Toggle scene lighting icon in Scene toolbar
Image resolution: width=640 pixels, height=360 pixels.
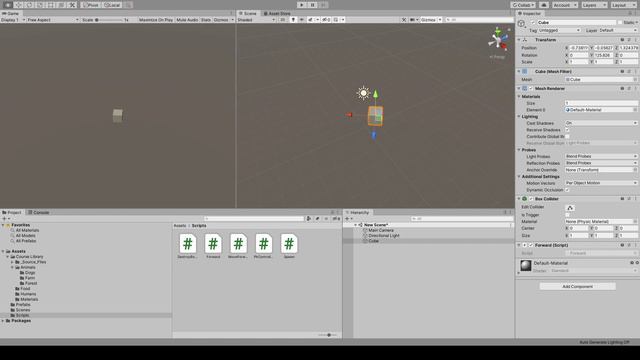click(293, 20)
